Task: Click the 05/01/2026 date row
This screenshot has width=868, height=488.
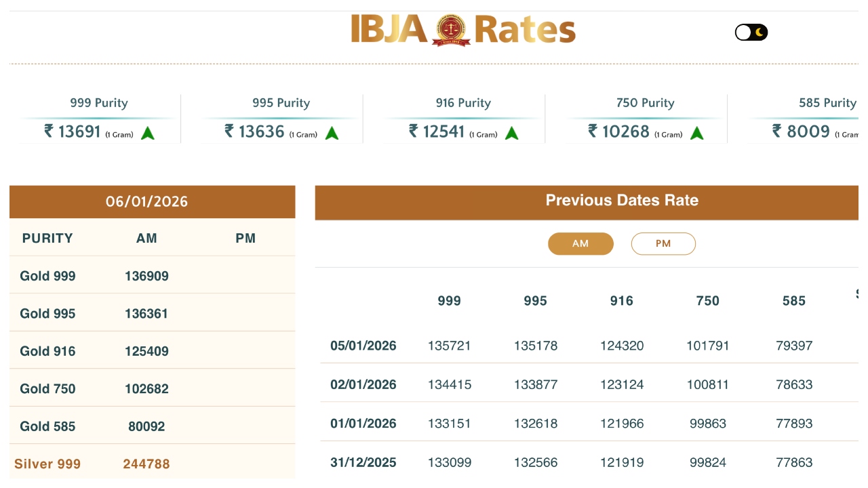Action: [363, 346]
